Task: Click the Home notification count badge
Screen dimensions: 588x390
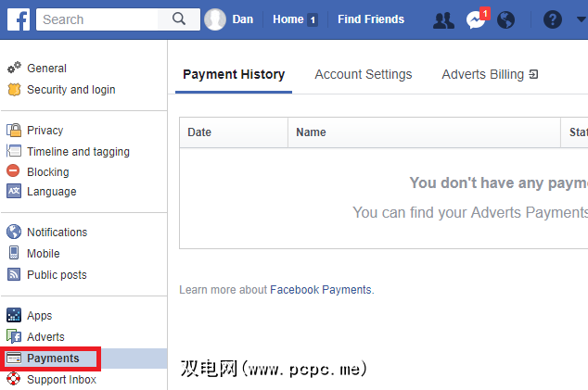Action: click(x=313, y=19)
